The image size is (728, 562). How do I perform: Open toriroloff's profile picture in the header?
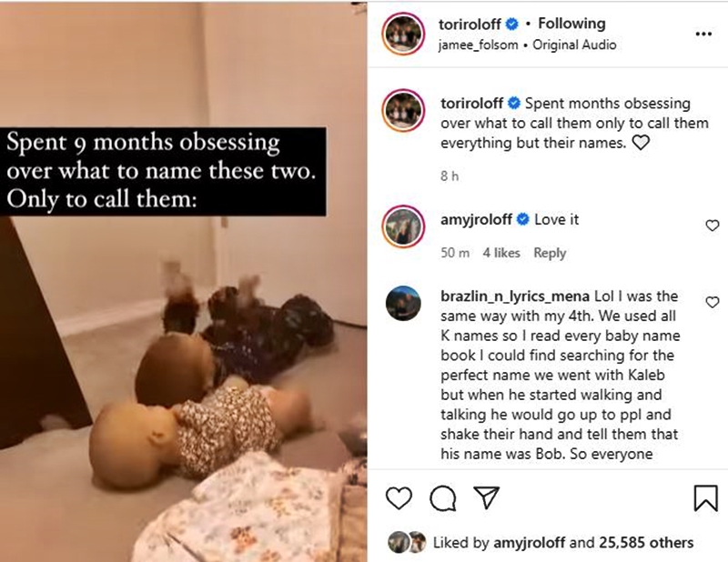[x=403, y=34]
